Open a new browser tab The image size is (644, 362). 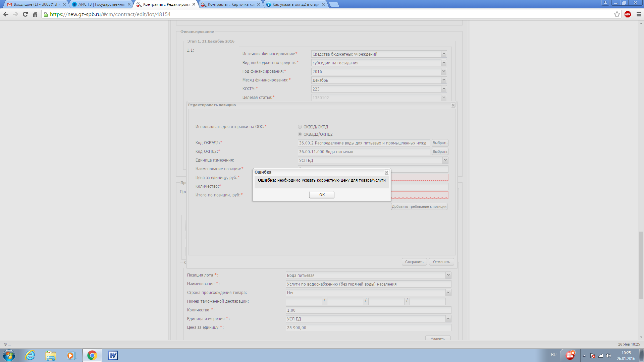334,4
